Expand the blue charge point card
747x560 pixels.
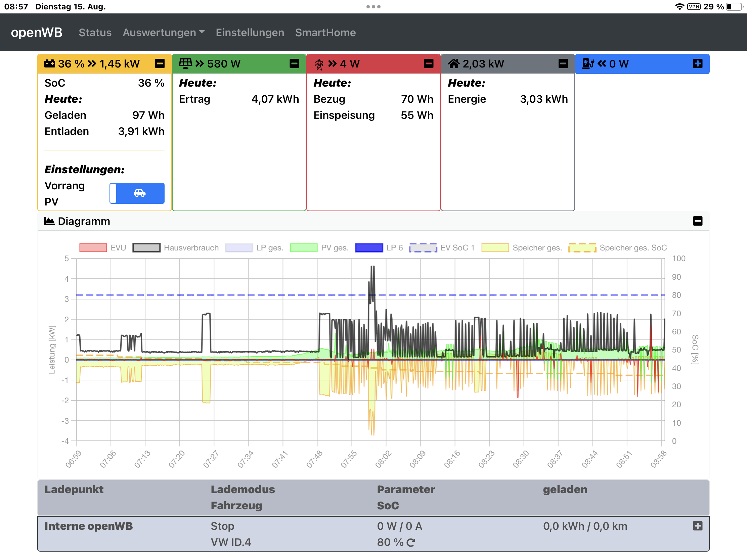[697, 63]
